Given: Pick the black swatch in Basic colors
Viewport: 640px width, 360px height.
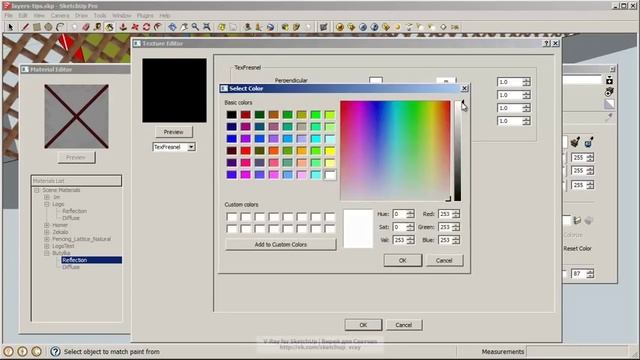Looking at the screenshot, I should 231,115.
